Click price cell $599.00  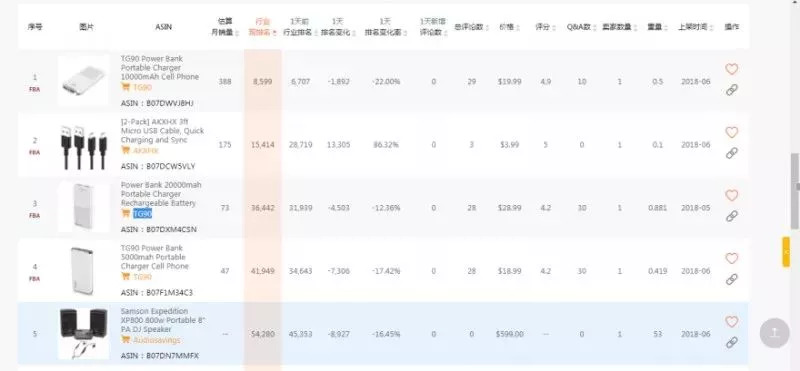click(509, 334)
